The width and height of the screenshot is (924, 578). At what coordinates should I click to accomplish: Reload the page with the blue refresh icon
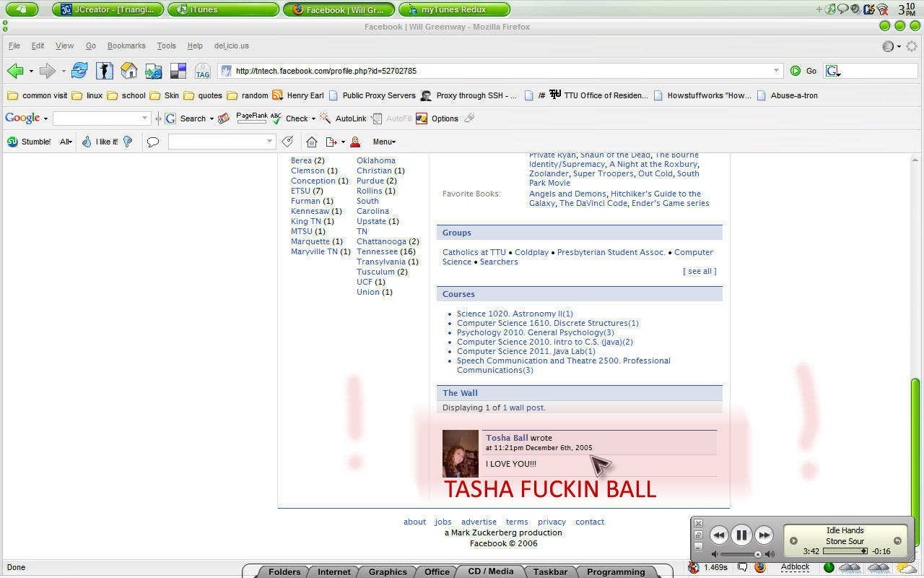pyautogui.click(x=79, y=71)
